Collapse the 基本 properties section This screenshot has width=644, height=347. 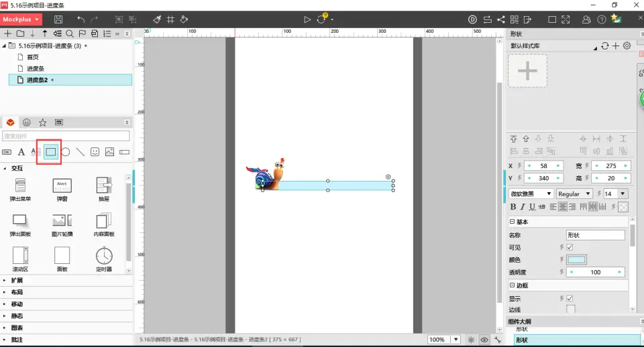(x=512, y=222)
